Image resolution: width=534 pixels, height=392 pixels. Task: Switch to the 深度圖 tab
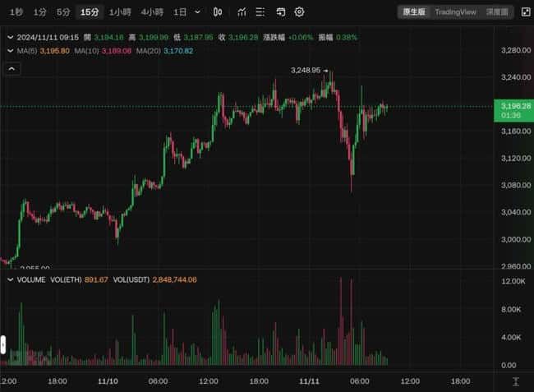click(x=496, y=12)
